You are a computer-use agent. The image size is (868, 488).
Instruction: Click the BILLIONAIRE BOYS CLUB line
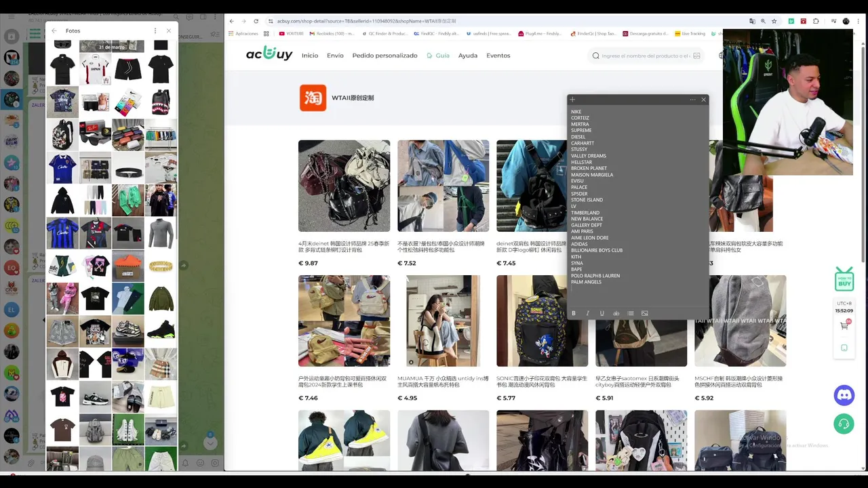tap(597, 250)
